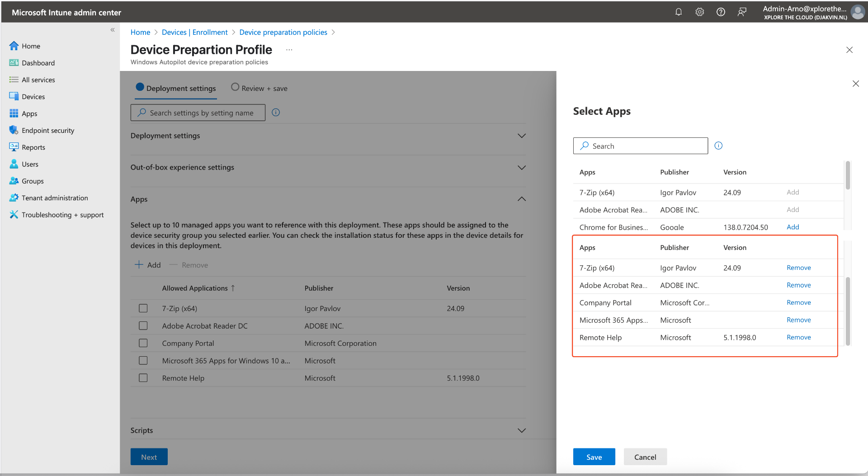The width and height of the screenshot is (868, 476).
Task: Save the selected apps
Action: click(x=594, y=457)
